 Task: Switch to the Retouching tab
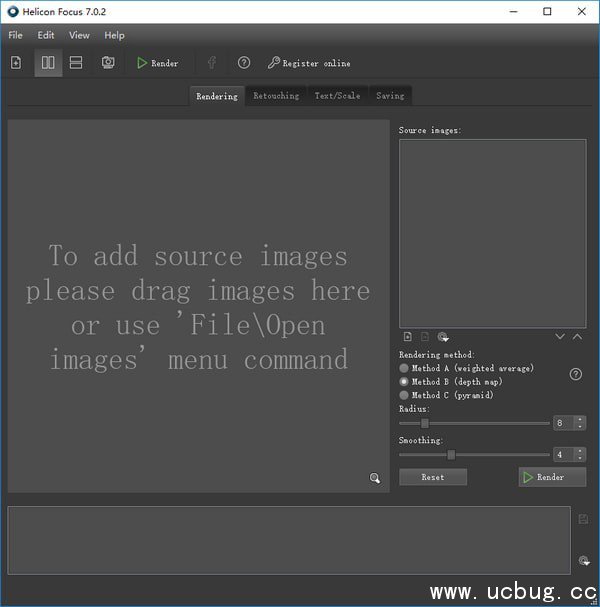(x=276, y=96)
